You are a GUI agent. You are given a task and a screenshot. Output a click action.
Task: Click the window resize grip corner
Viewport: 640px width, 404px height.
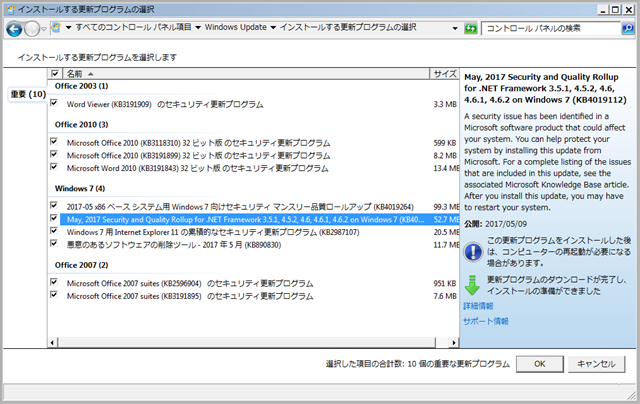pyautogui.click(x=633, y=394)
